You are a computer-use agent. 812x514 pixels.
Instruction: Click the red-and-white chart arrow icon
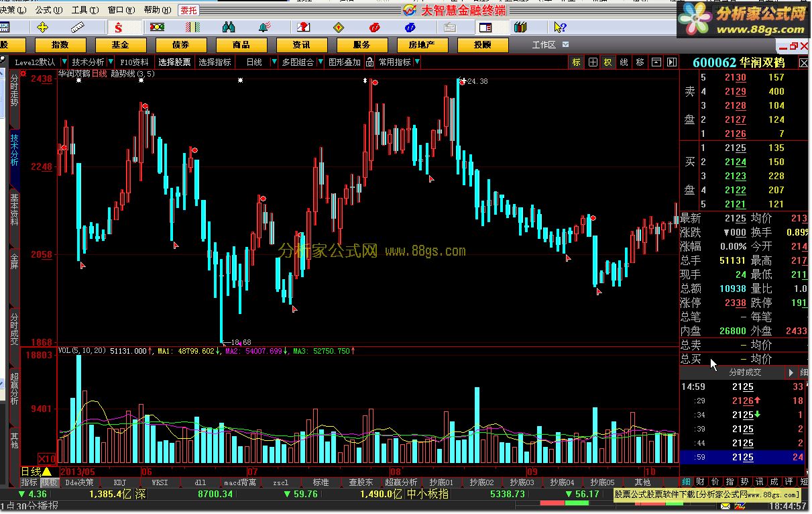(303, 28)
